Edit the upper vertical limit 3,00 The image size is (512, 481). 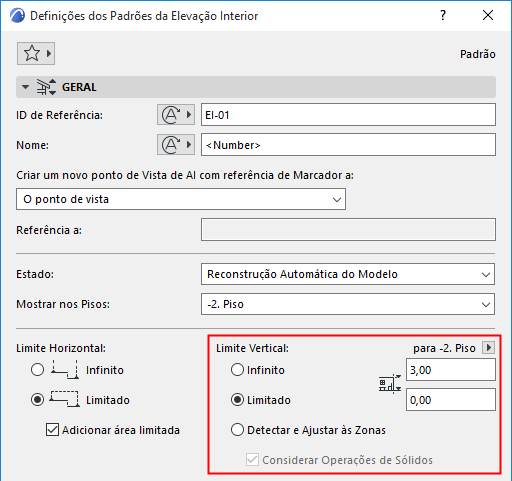coord(451,370)
